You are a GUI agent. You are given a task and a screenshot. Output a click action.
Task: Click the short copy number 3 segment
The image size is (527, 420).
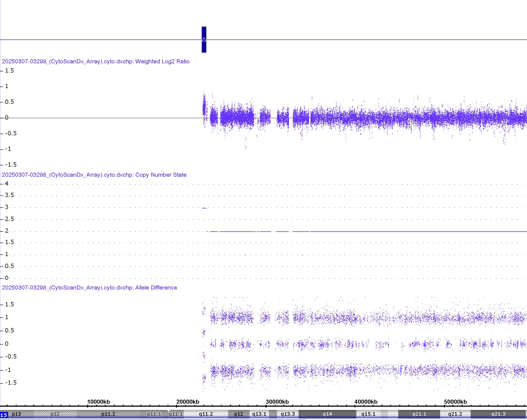coord(205,208)
